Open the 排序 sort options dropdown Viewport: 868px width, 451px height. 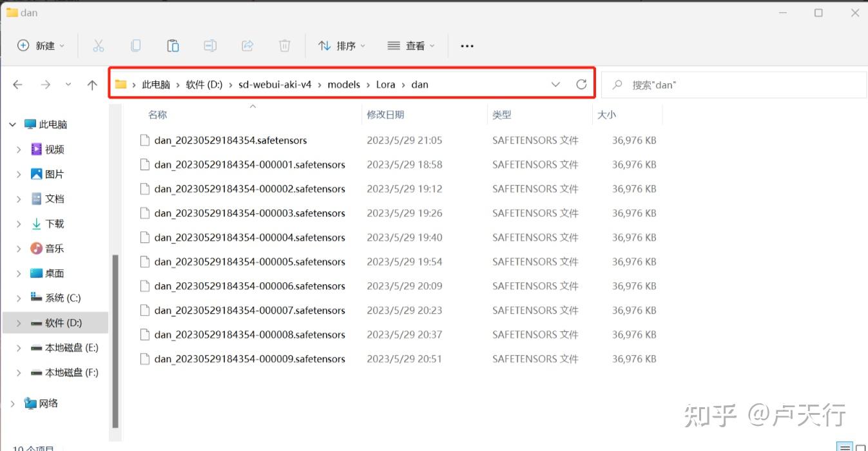342,45
